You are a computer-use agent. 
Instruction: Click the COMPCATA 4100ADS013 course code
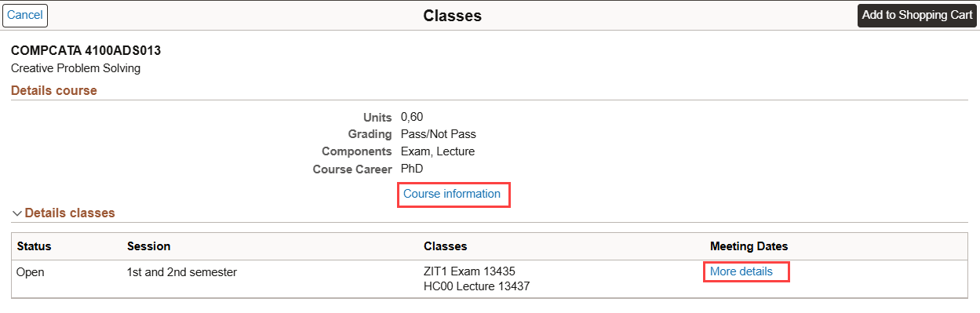[x=86, y=51]
